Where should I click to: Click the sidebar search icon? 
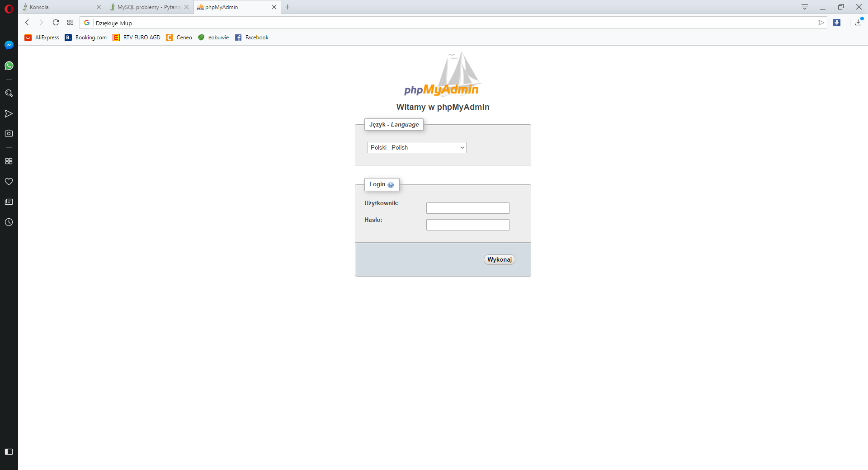pos(9,93)
